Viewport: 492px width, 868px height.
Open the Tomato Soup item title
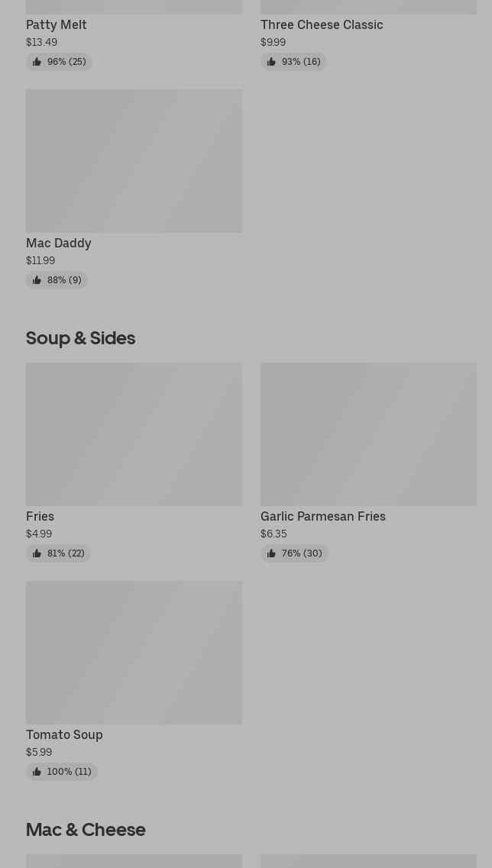point(64,734)
